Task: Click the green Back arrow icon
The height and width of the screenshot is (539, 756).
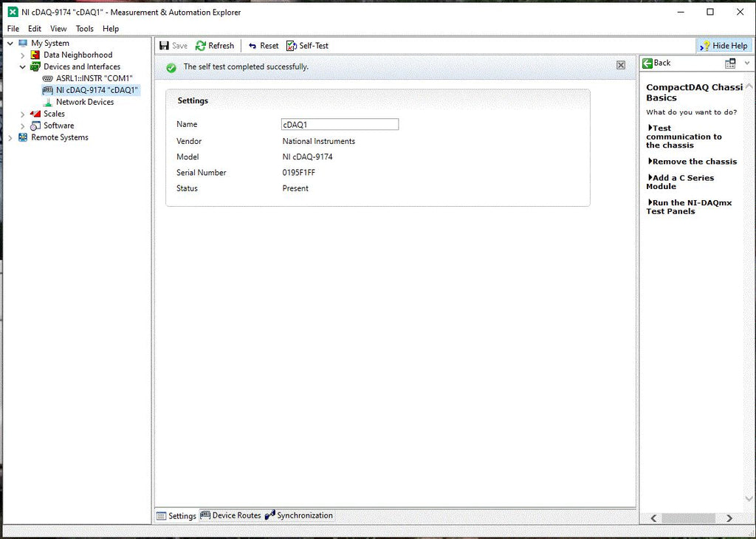Action: (x=647, y=63)
